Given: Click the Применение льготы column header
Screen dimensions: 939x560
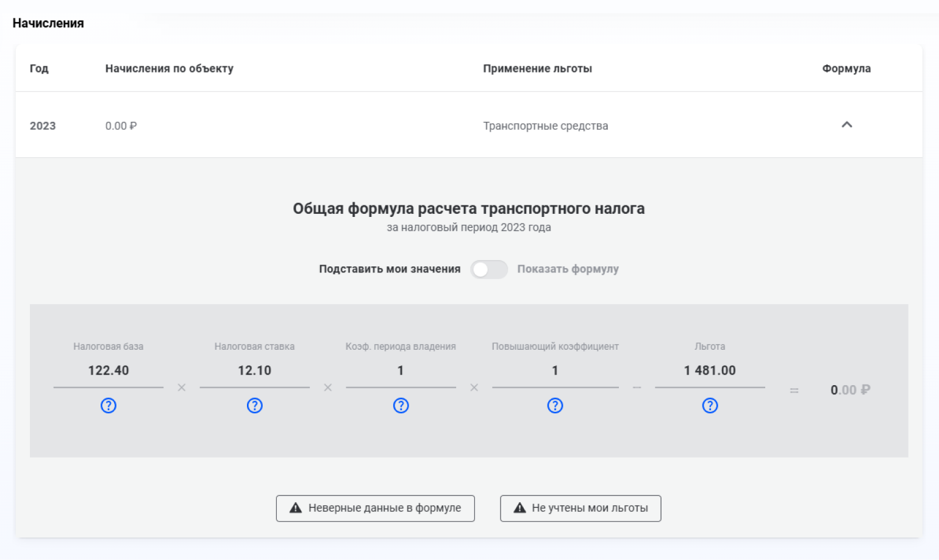Looking at the screenshot, I should click(x=538, y=69).
